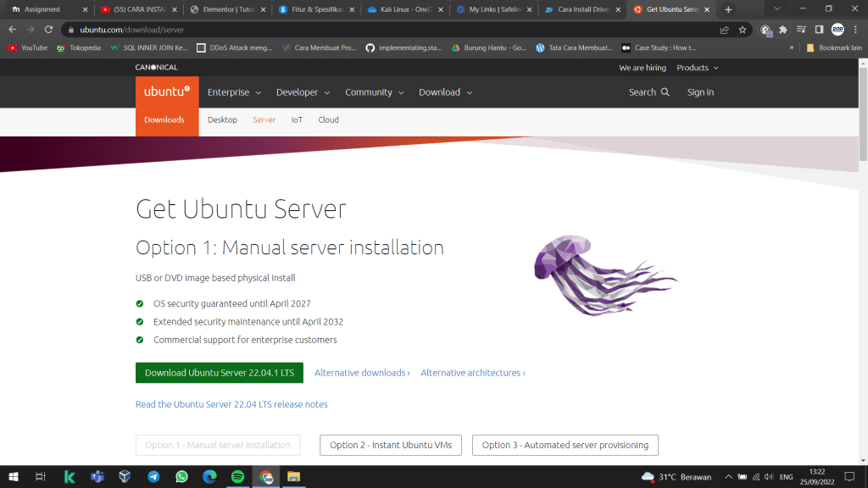
Task: Click the share page icon in address bar
Action: pos(724,30)
